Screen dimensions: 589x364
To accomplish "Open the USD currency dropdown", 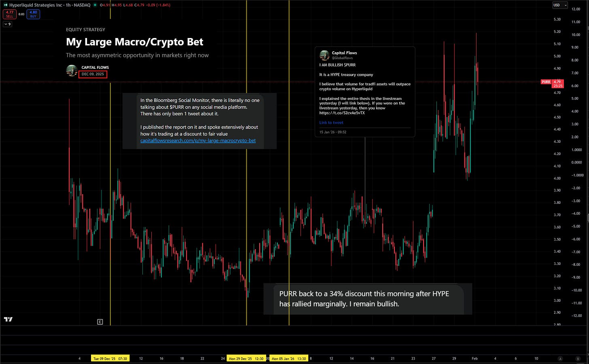I will coord(560,5).
